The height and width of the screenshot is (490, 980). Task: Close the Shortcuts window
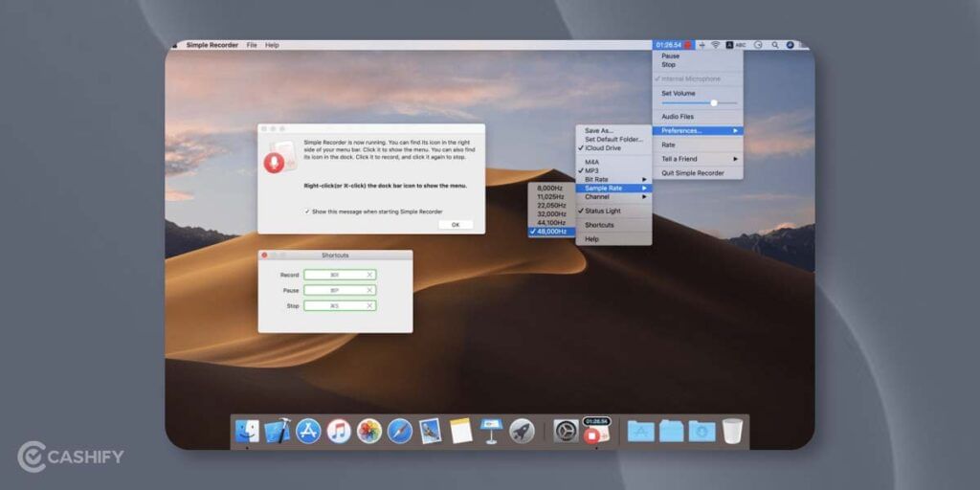[x=264, y=255]
